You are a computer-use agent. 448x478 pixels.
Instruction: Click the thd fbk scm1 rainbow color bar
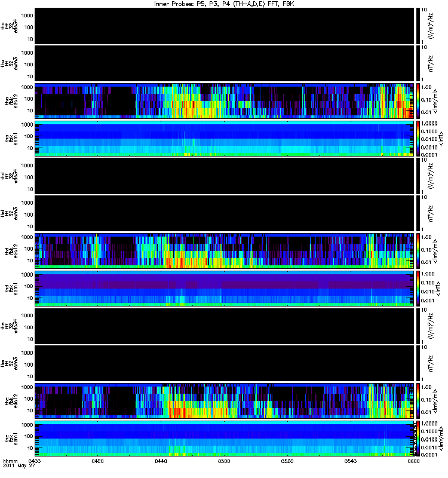coord(418,289)
